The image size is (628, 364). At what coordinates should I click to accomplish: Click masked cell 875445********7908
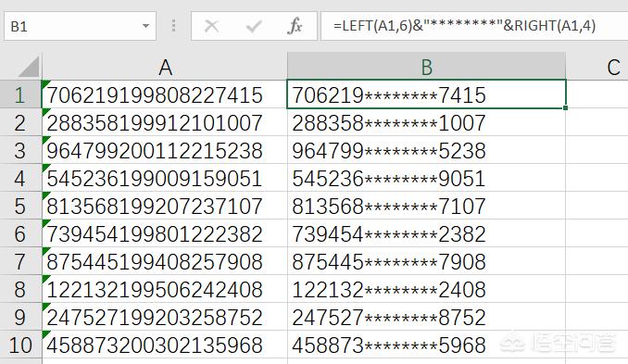(x=427, y=261)
